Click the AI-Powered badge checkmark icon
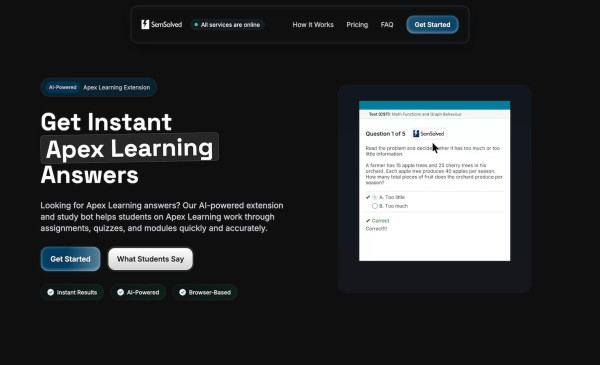Image resolution: width=600 pixels, height=365 pixels. (x=121, y=292)
